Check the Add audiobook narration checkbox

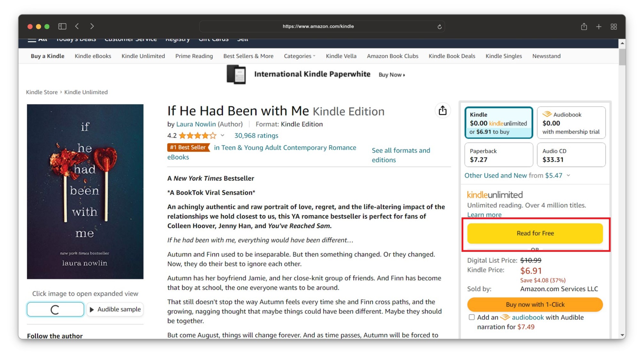[471, 317]
